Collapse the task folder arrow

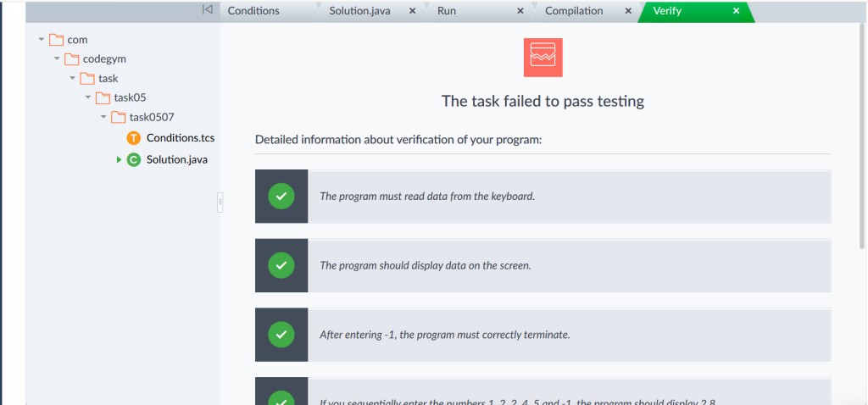72,78
